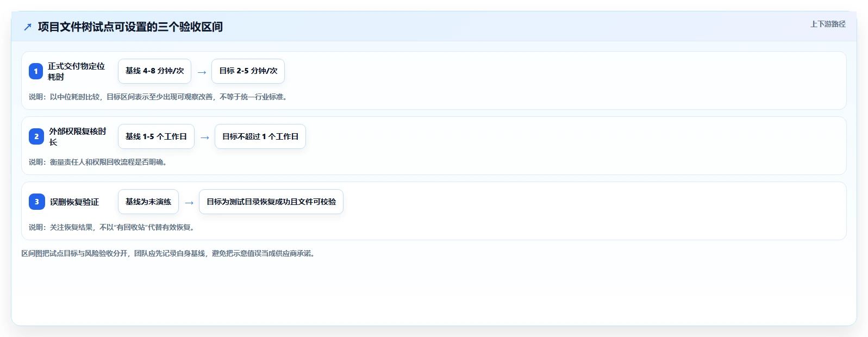Image resolution: width=868 pixels, height=337 pixels.
Task: Select the 外部权限复核时长 label
Action: point(78,136)
